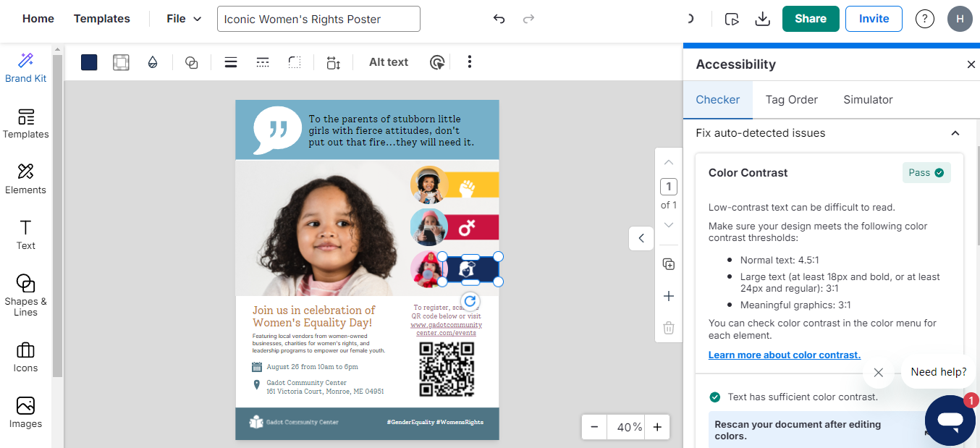Add a new page

coord(669,296)
